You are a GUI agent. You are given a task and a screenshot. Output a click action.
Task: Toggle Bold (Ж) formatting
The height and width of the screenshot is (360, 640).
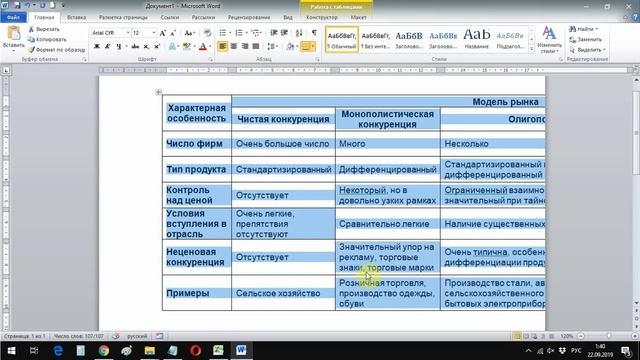[97, 47]
